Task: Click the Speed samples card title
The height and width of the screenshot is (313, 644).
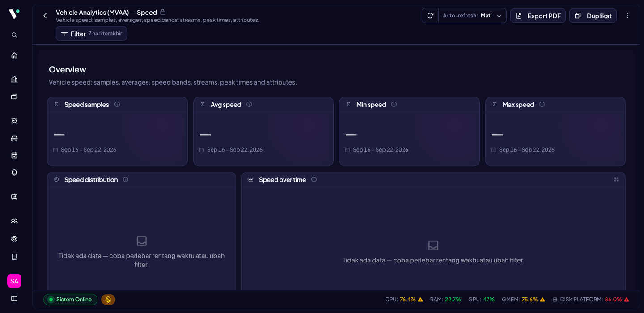Action: click(87, 105)
